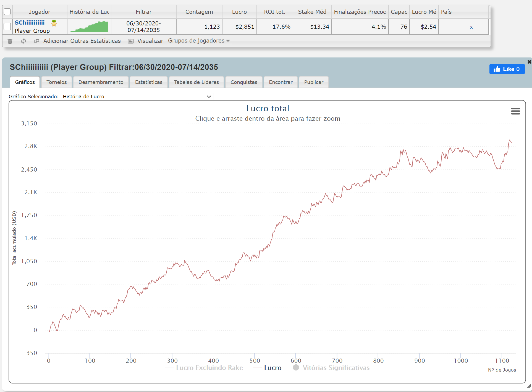Sort by the Contagem column header
Image resolution: width=532 pixels, height=392 pixels.
tap(199, 12)
